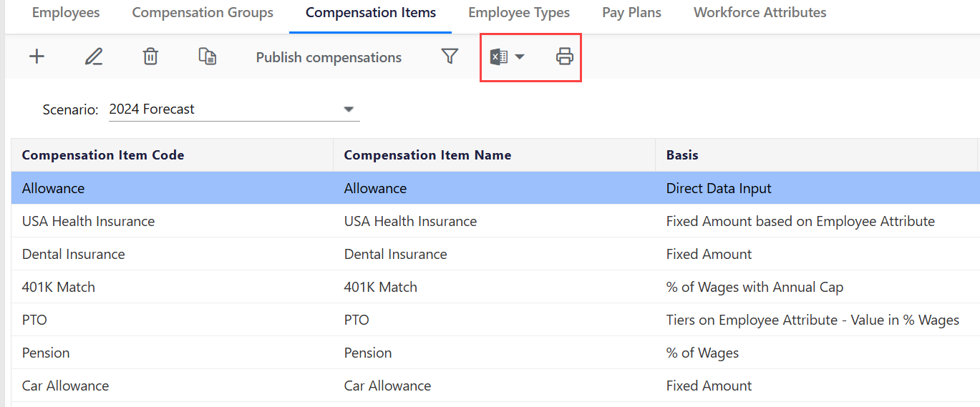The height and width of the screenshot is (407, 980).
Task: Open the Compensation Groups tab
Action: (x=203, y=12)
